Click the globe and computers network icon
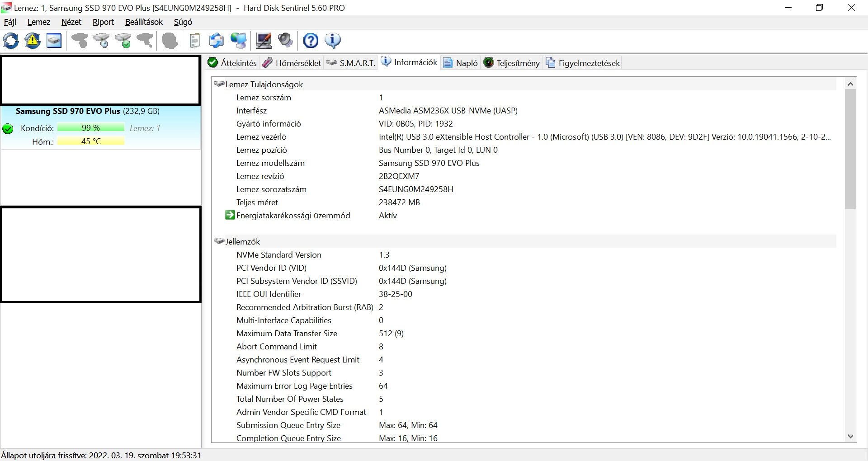868x461 pixels. 239,41
